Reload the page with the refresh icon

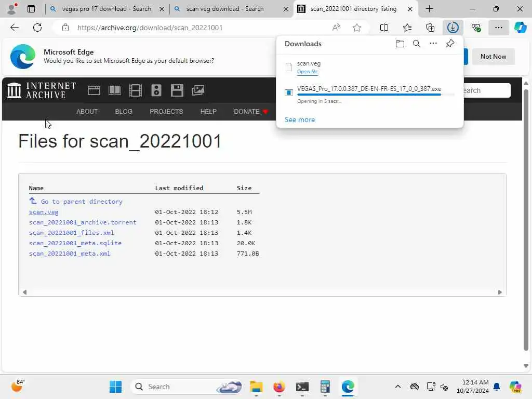pos(37,28)
